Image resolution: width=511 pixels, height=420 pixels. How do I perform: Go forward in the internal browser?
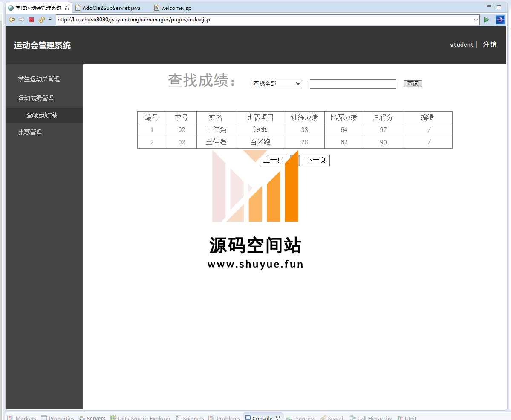[21, 20]
